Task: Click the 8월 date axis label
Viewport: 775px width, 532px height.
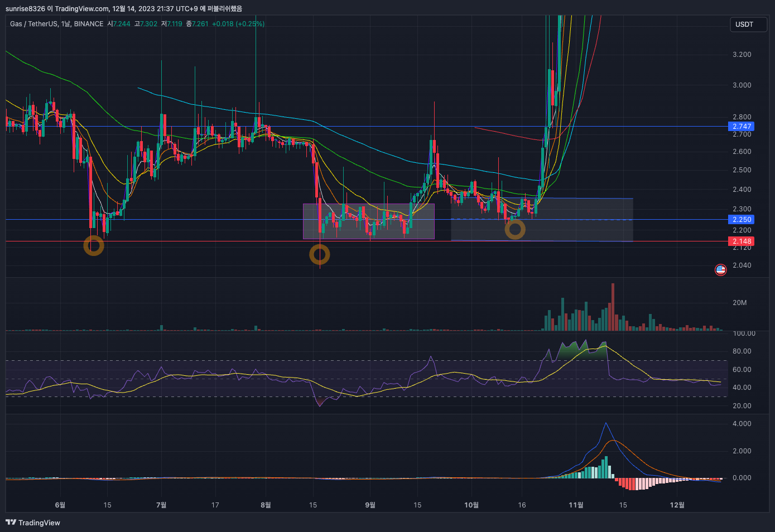Action: [x=266, y=505]
